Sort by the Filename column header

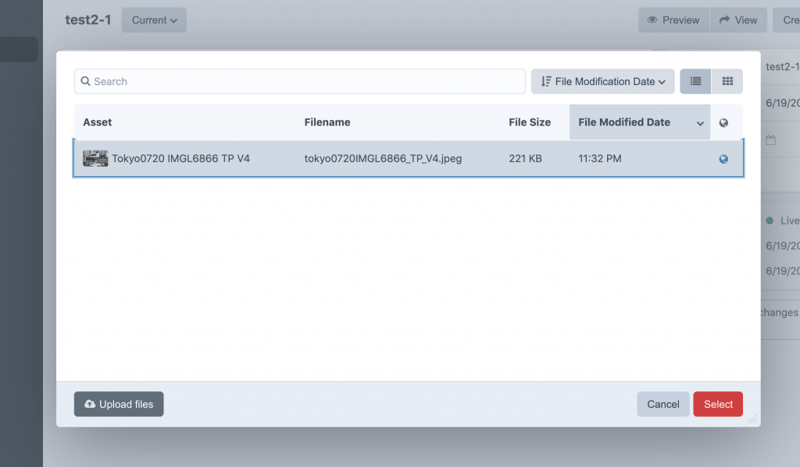pos(327,122)
